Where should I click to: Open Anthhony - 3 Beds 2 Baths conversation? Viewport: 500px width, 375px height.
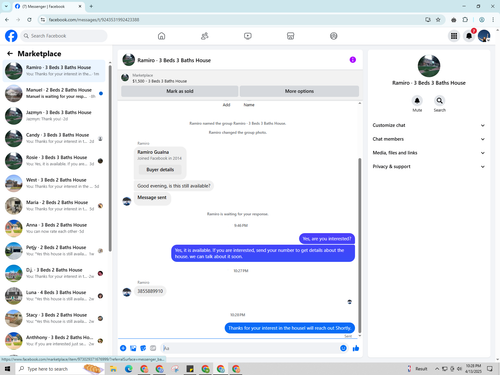54,341
